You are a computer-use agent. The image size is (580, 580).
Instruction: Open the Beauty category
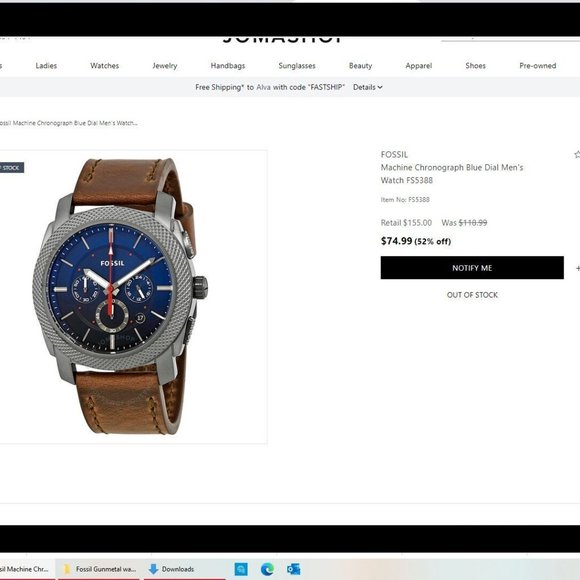(360, 66)
